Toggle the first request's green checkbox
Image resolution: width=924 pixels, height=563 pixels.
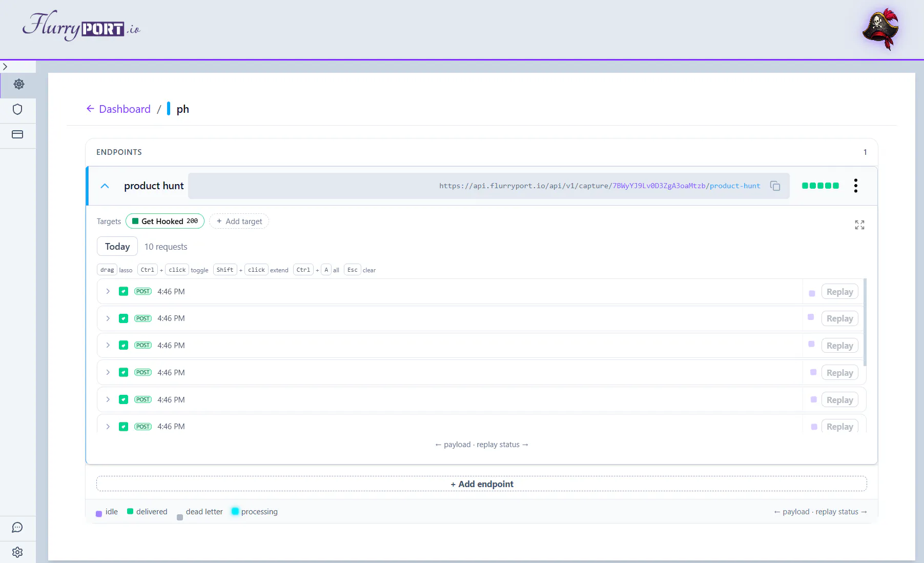[x=124, y=291]
